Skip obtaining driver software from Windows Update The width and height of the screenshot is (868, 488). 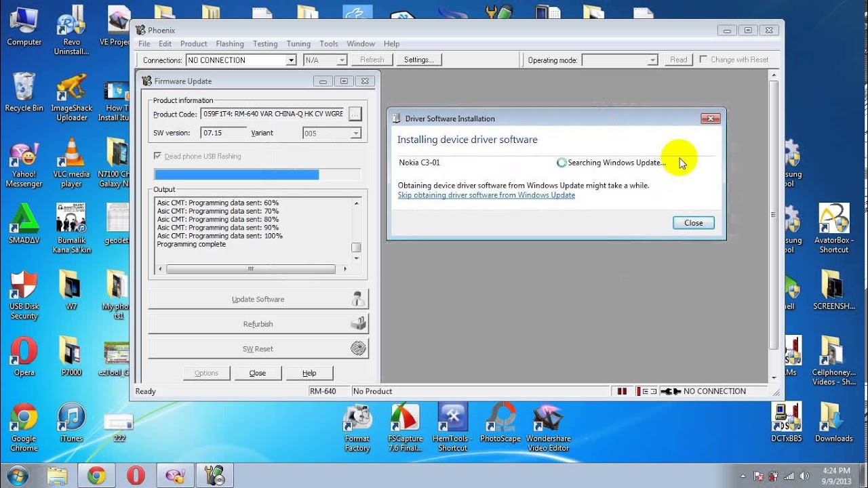pos(486,195)
